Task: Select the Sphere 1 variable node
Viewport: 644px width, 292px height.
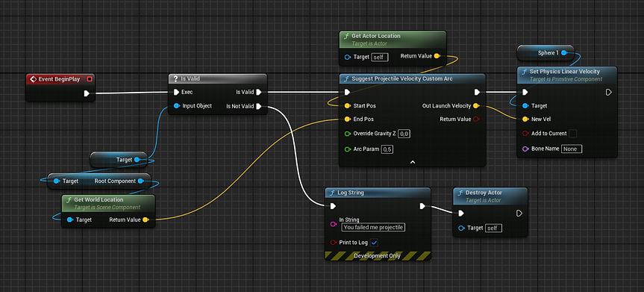Action: click(545, 52)
